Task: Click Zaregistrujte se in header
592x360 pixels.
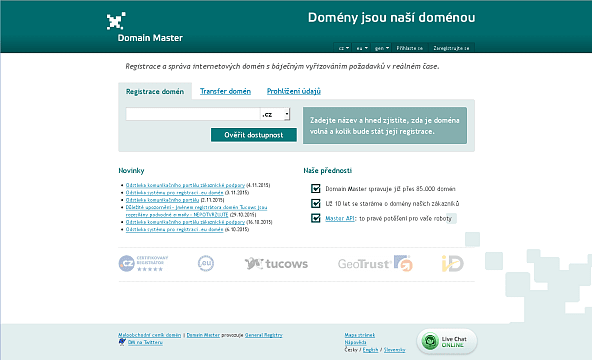Action: coord(451,48)
